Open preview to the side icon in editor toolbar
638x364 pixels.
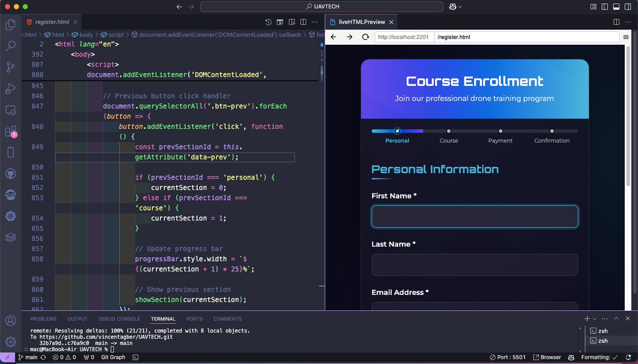(280, 22)
